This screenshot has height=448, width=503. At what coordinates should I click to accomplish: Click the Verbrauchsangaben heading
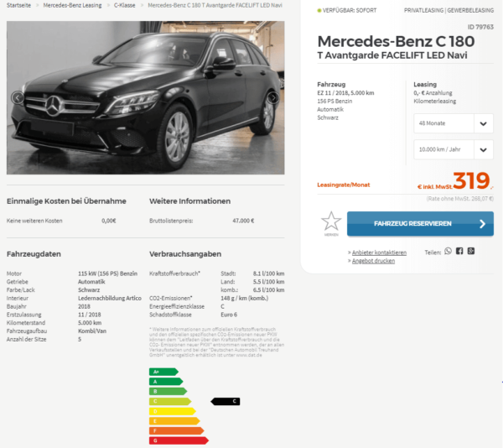click(185, 254)
